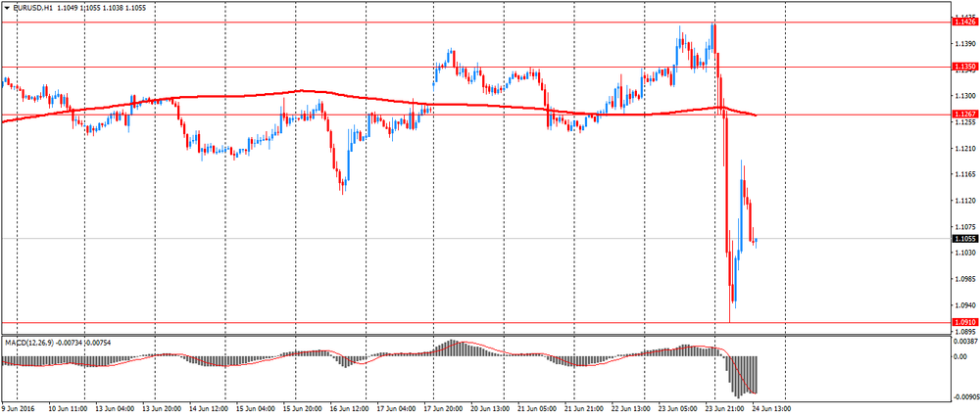This screenshot has height=417, width=980.
Task: Select the 1.1426 red price label
Action: click(x=963, y=22)
